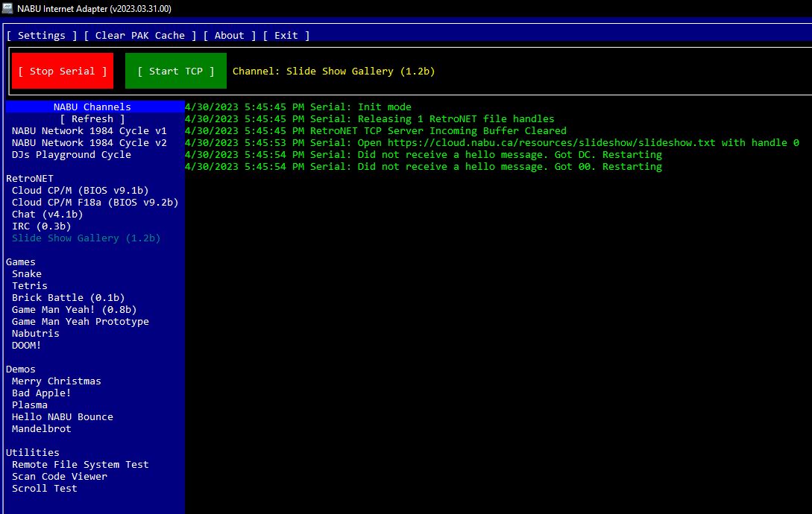Select Game Man Yeah! (0.8b)

coord(75,309)
